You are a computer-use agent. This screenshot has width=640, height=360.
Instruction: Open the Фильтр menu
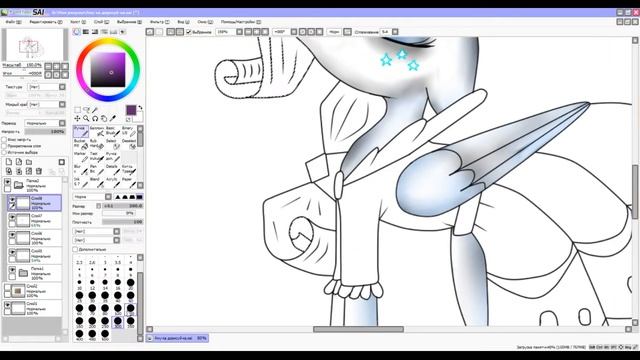click(x=160, y=22)
